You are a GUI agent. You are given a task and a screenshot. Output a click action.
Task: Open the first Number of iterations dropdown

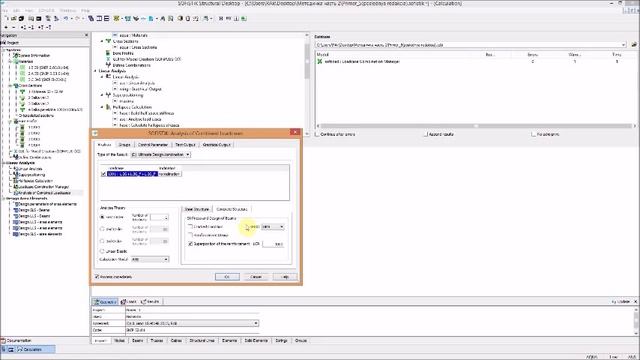[x=159, y=218]
